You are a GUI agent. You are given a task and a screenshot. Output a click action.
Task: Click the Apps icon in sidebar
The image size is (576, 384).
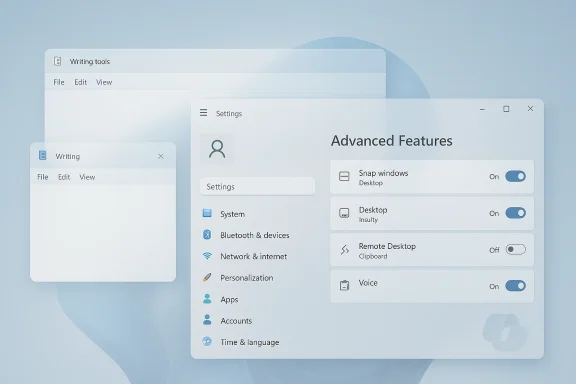(x=207, y=299)
